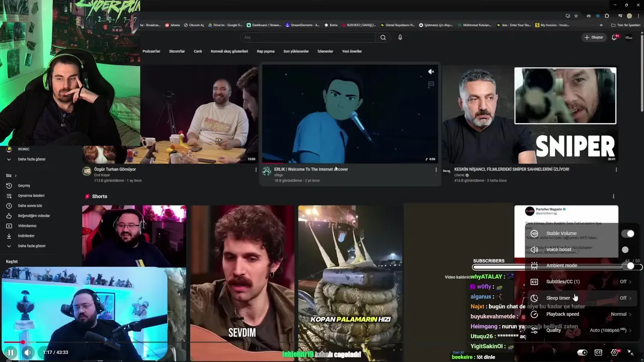This screenshot has height=362, width=644.
Task: Exit fullscreen using the collapse arrows icon
Action: click(631, 352)
